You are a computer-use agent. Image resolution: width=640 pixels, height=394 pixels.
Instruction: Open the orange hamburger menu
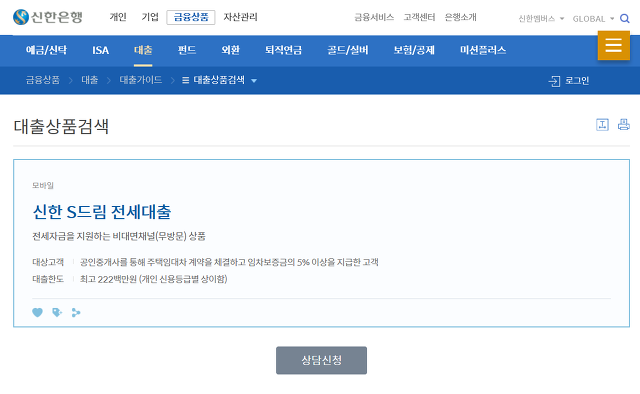(613, 45)
